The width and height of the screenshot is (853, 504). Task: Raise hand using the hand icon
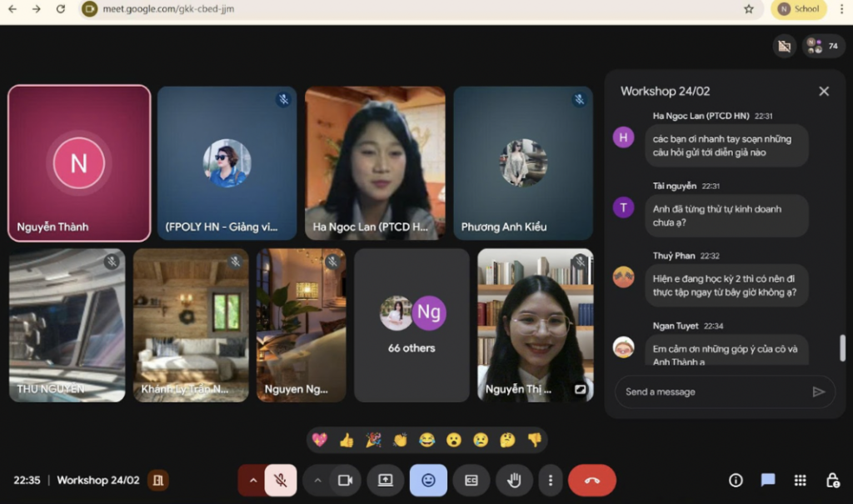(x=514, y=480)
